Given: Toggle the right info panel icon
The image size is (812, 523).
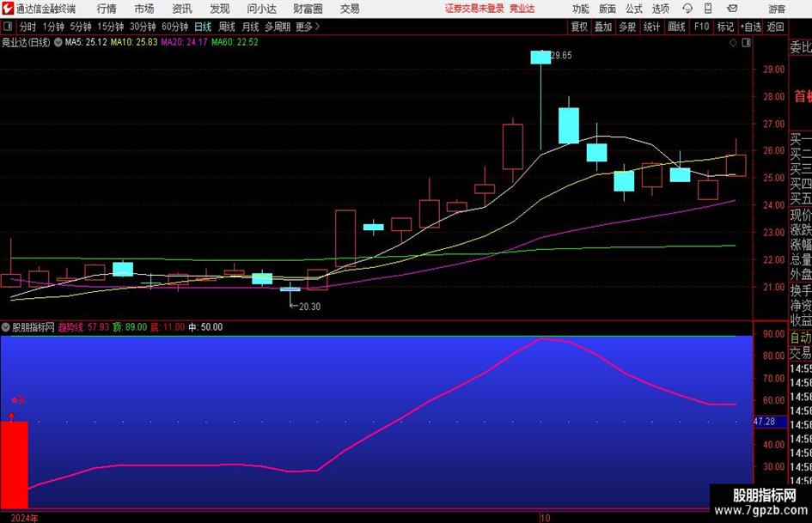Looking at the screenshot, I should tap(746, 43).
